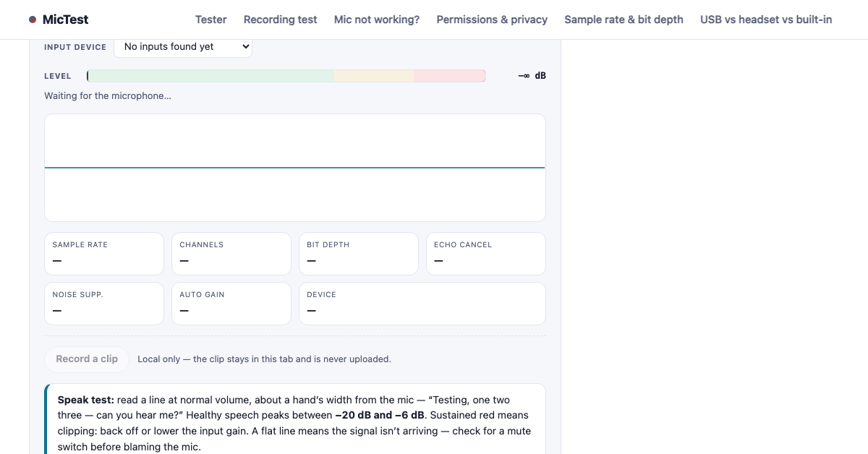
Task: Open USB vs headset vs built-in link
Action: pos(766,20)
